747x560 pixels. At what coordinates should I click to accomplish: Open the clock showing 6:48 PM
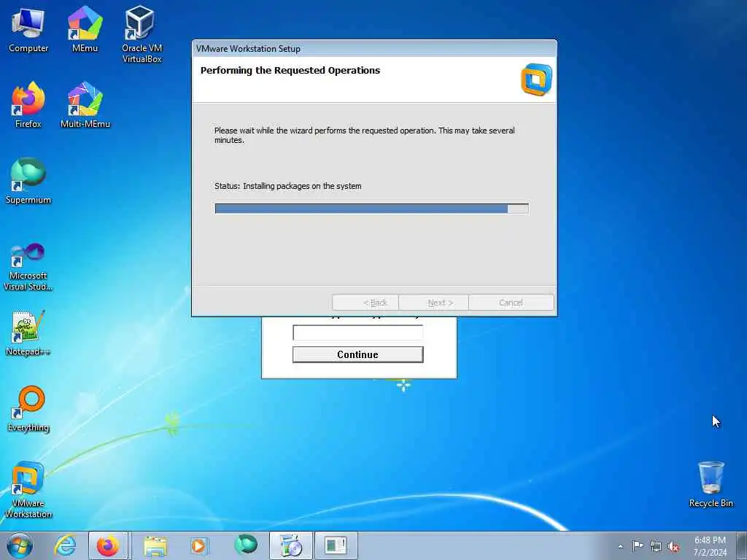point(710,546)
